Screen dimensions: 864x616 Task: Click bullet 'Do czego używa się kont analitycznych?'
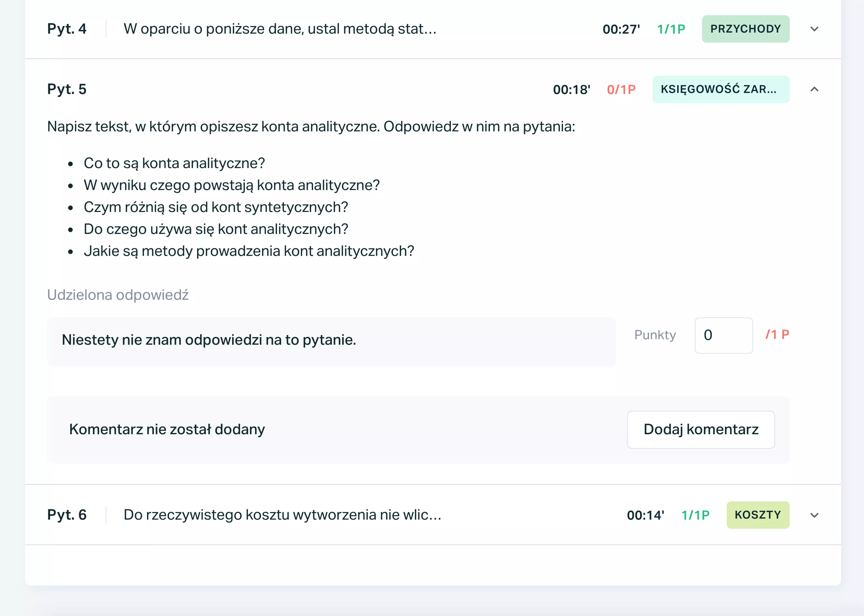coord(216,229)
